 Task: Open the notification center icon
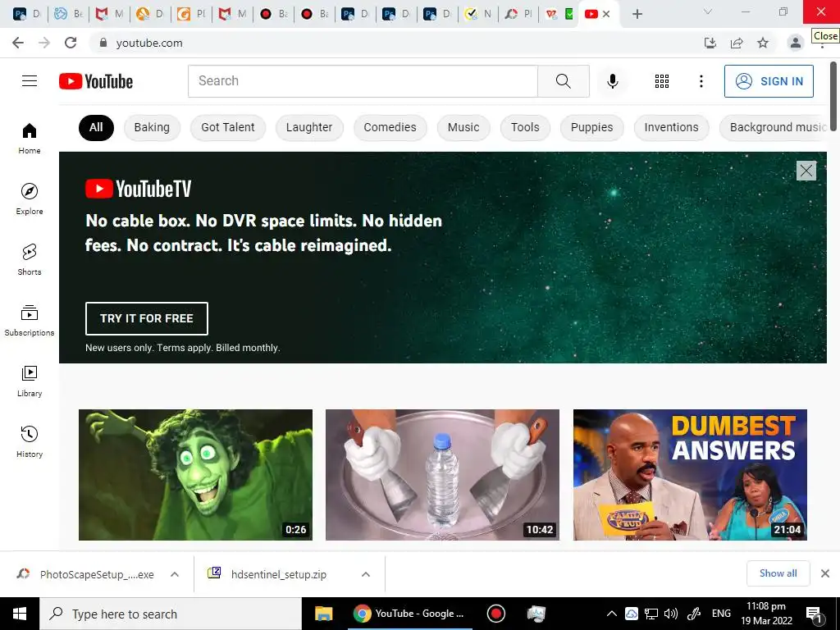814,614
